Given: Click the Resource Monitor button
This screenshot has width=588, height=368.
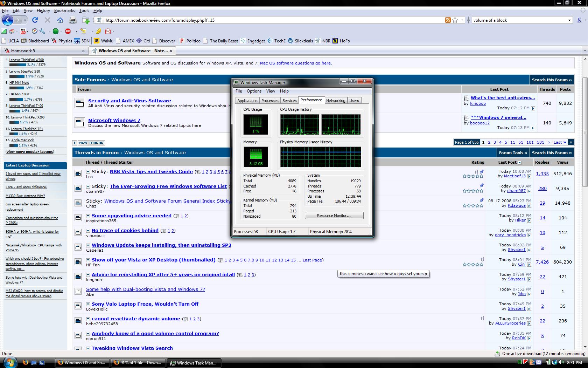Looking at the screenshot, I should [x=334, y=216].
